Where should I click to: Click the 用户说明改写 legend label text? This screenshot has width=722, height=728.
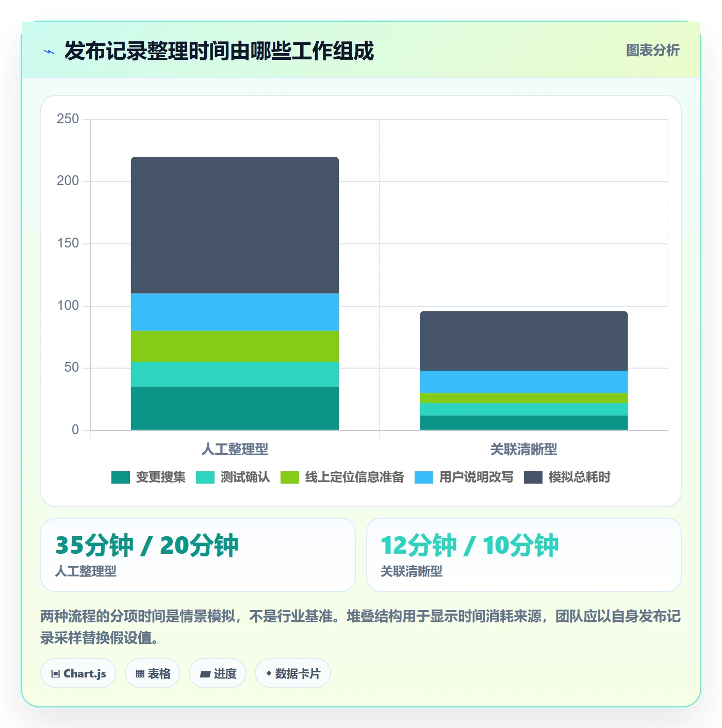click(476, 477)
